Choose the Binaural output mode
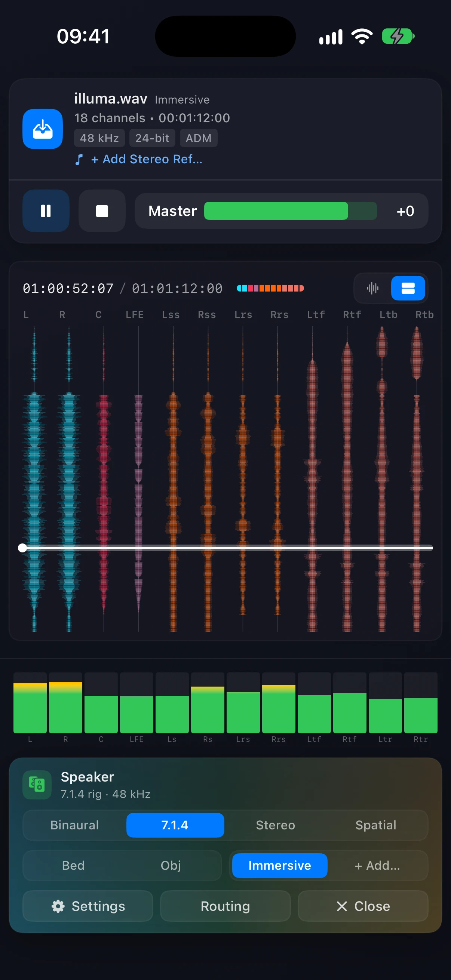 [74, 825]
